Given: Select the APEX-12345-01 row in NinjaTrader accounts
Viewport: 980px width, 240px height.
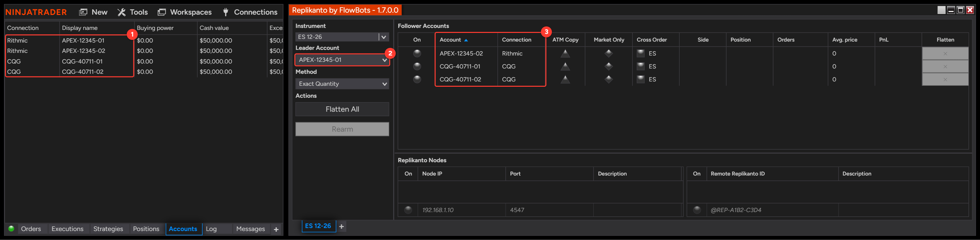Looking at the screenshot, I should [144, 40].
